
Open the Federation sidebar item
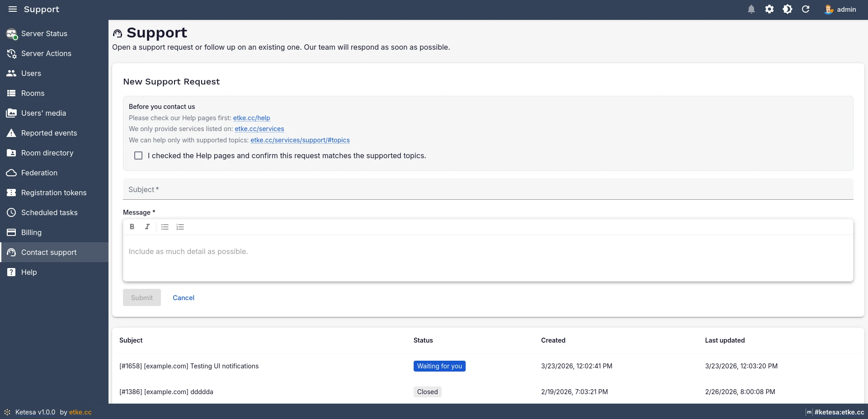39,173
